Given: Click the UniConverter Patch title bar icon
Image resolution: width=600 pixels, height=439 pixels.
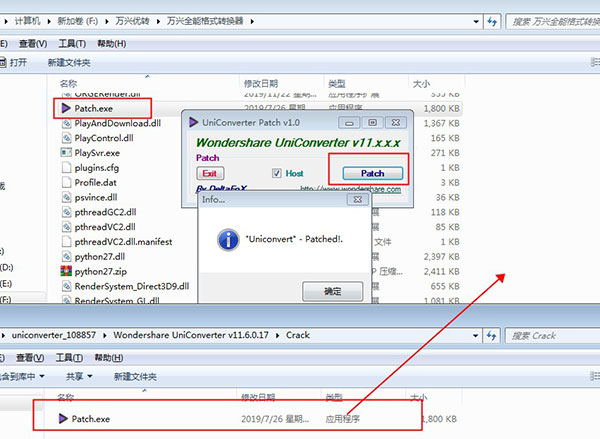Looking at the screenshot, I should point(192,122).
